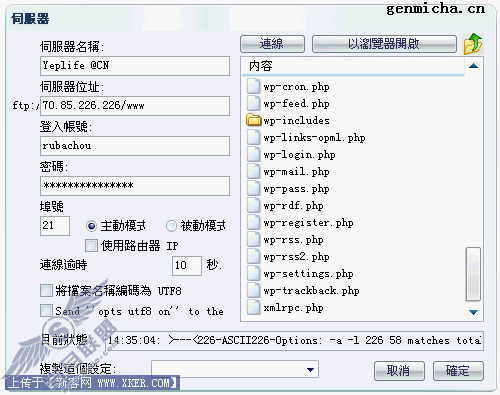Select the wp-rdf.php file name
The height and width of the screenshot is (395, 500).
tap(293, 206)
